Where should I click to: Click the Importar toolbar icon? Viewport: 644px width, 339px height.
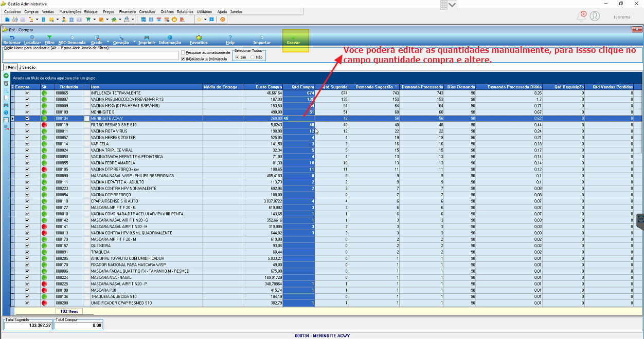[x=262, y=40]
